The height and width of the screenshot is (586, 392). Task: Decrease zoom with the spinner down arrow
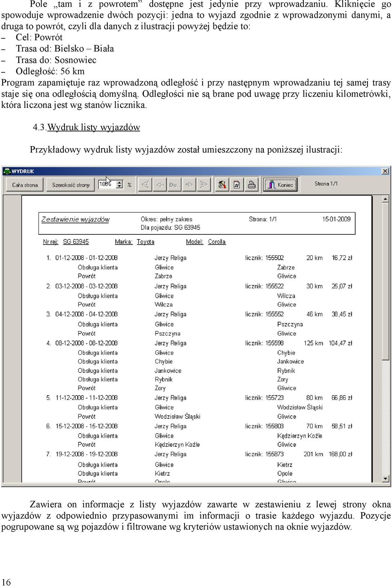click(x=120, y=187)
